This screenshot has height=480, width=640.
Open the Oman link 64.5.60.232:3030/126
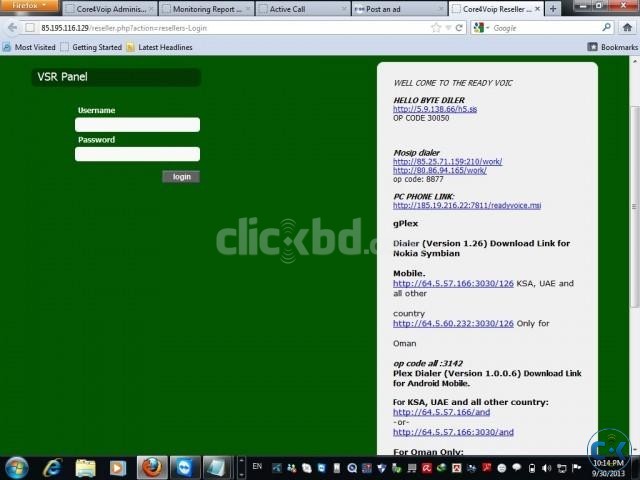point(453,323)
